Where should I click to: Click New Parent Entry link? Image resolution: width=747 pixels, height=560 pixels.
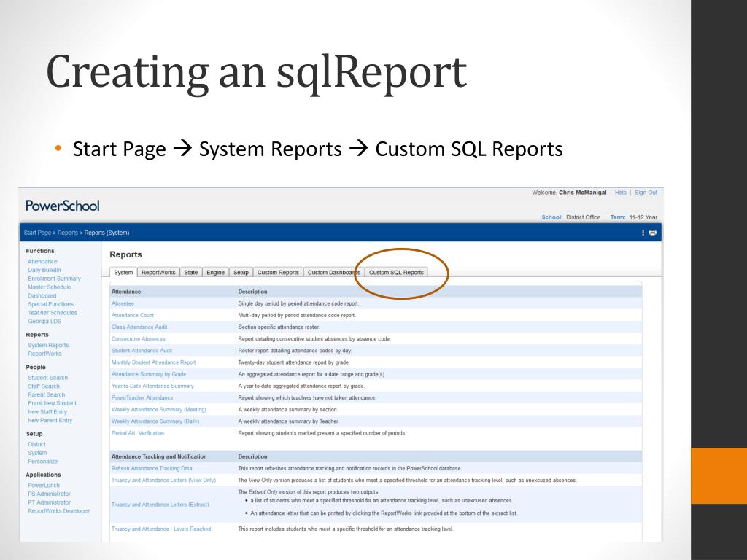pyautogui.click(x=50, y=421)
